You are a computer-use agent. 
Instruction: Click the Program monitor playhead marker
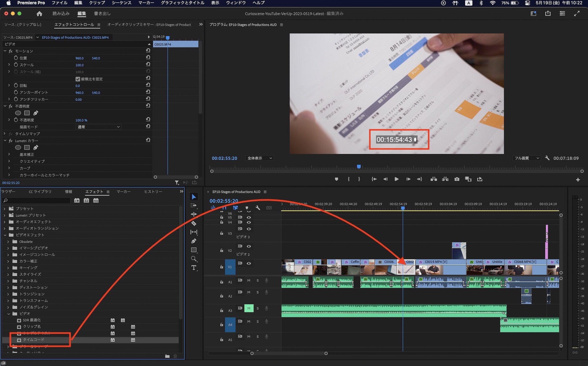(x=359, y=167)
